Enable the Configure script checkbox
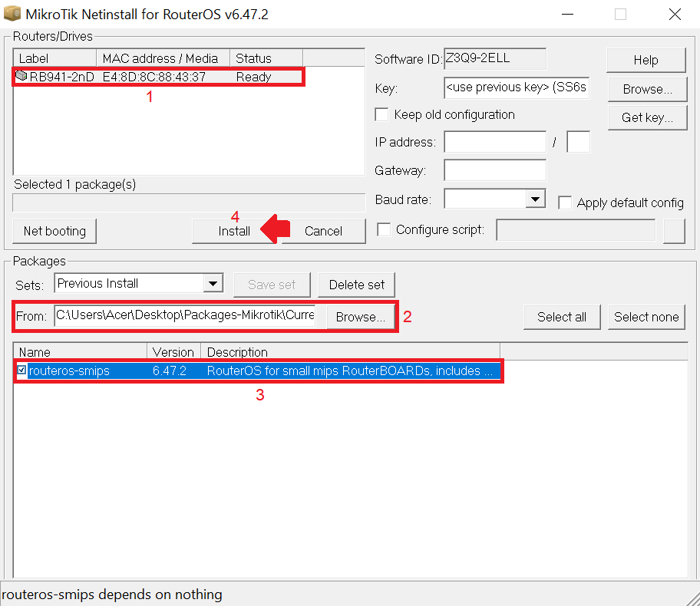The height and width of the screenshot is (606, 700). point(384,229)
